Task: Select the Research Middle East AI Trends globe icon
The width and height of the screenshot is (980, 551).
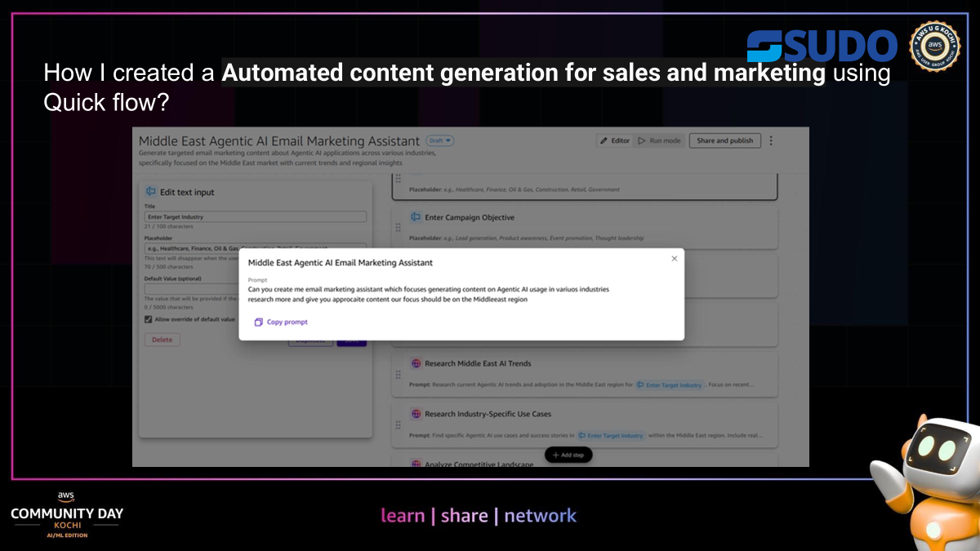Action: tap(416, 363)
